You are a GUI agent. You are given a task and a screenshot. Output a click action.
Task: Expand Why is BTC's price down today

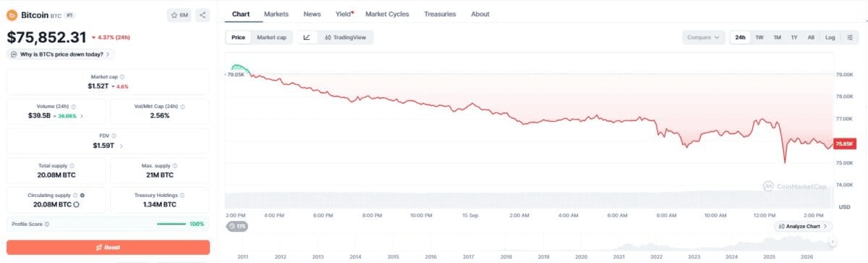pos(61,54)
